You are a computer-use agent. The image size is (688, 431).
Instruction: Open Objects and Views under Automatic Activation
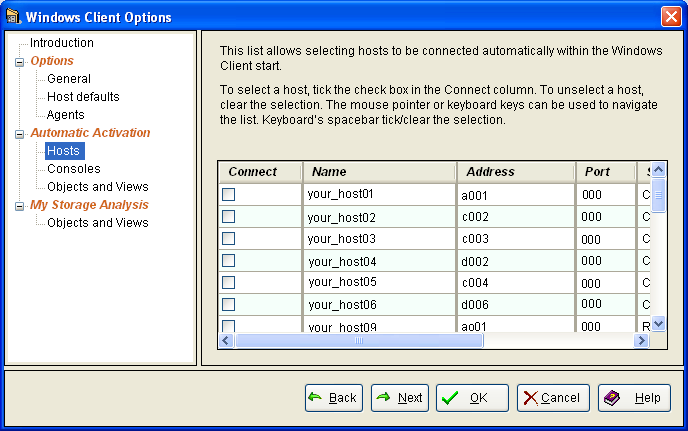[x=98, y=187]
